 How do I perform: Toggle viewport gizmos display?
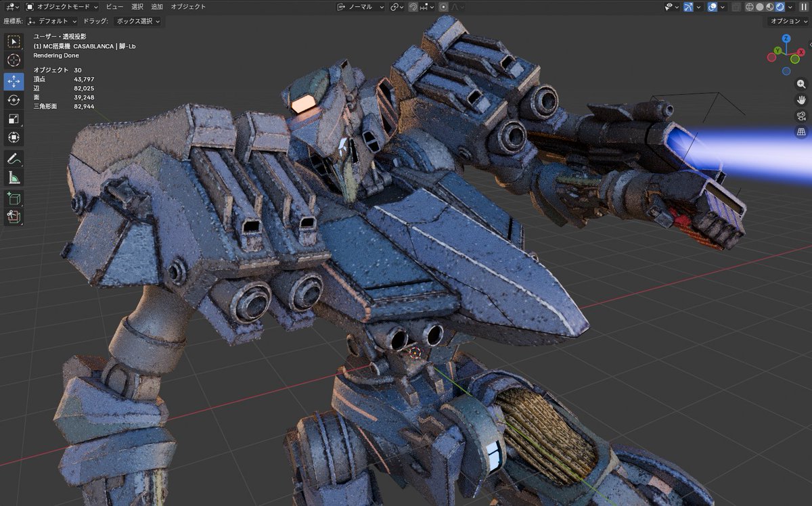point(689,6)
